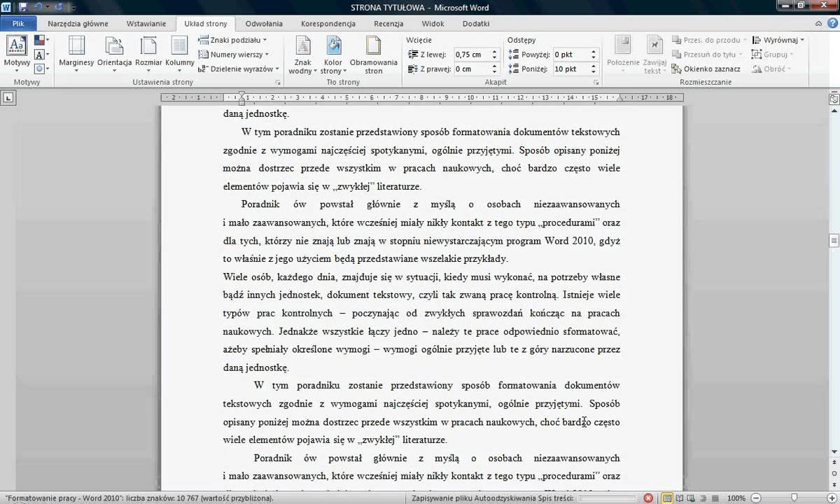Screen dimensions: 840x504
Task: Click the Undo icon in quick access toolbar
Action: coord(38,8)
